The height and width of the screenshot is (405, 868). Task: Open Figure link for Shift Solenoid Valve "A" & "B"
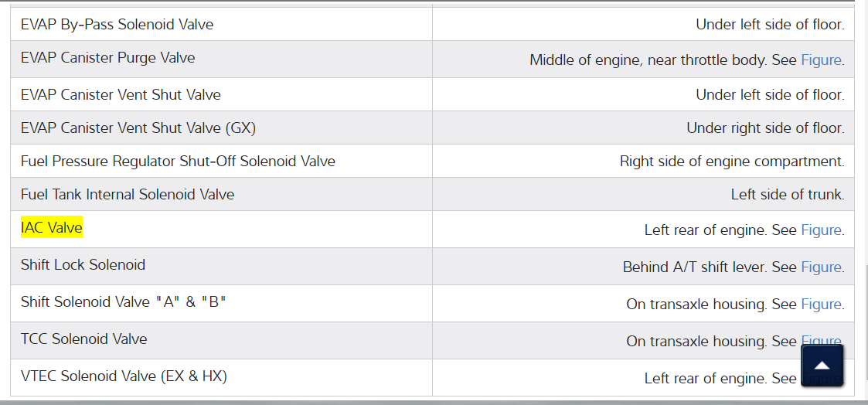(820, 304)
